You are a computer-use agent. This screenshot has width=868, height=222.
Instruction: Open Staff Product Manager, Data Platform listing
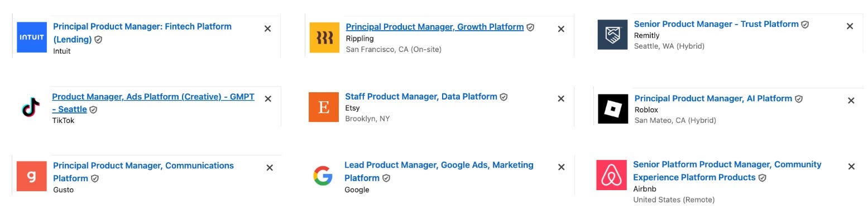pos(421,96)
